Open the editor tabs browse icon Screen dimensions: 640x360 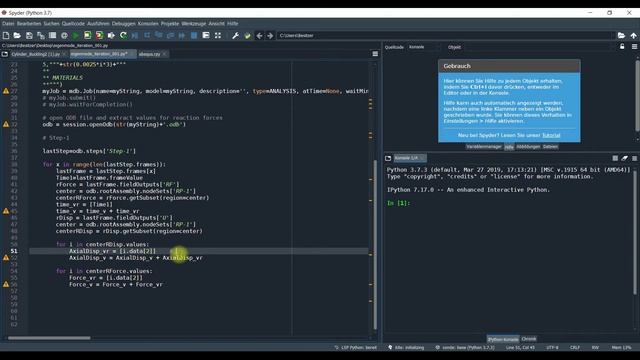point(4,54)
